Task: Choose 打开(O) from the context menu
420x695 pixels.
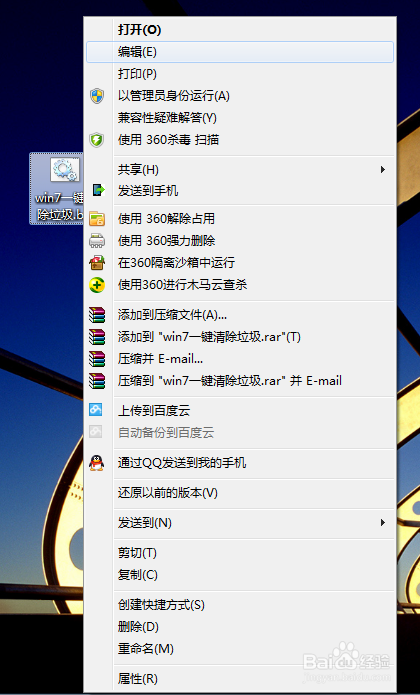Action: pyautogui.click(x=240, y=30)
